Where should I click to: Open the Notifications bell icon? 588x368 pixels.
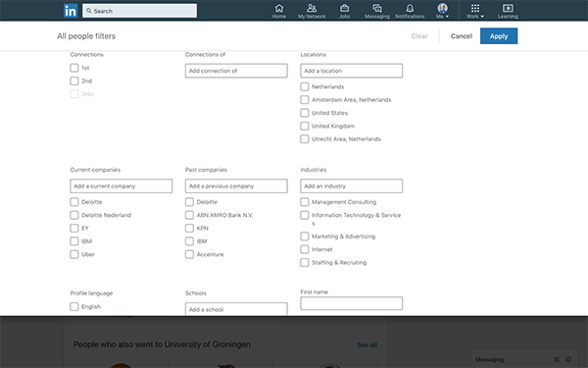coord(410,11)
